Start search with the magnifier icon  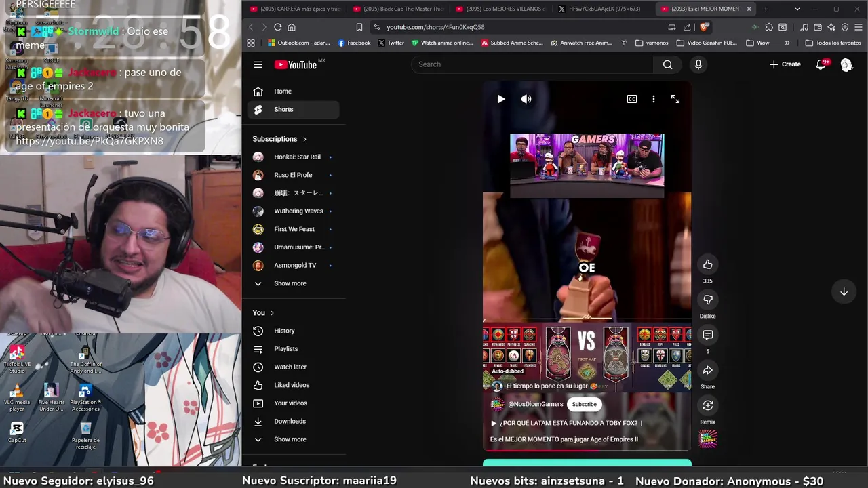pos(667,64)
